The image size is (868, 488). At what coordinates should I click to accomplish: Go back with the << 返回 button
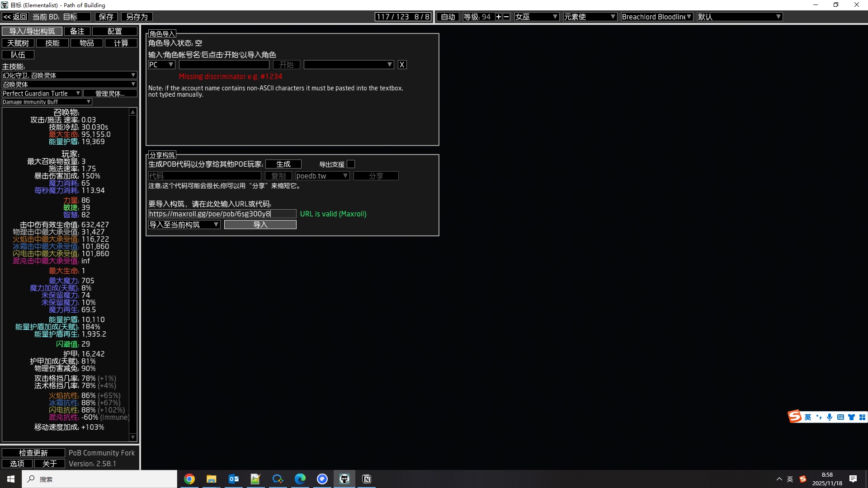coord(15,17)
